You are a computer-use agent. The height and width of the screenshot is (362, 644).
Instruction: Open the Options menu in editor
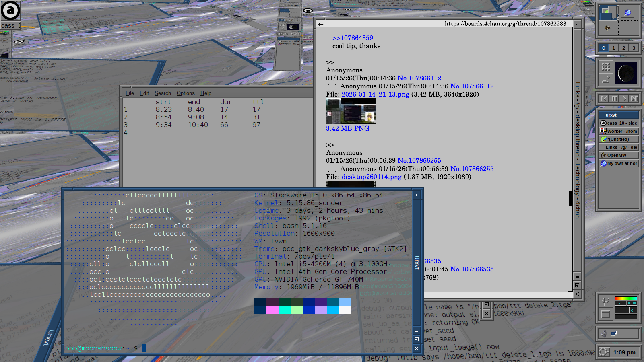[186, 93]
